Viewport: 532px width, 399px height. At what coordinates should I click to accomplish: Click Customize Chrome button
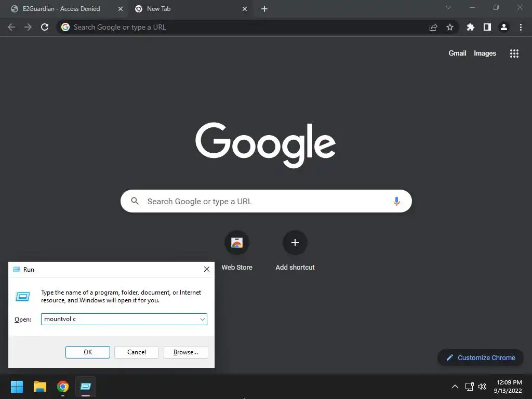point(481,357)
